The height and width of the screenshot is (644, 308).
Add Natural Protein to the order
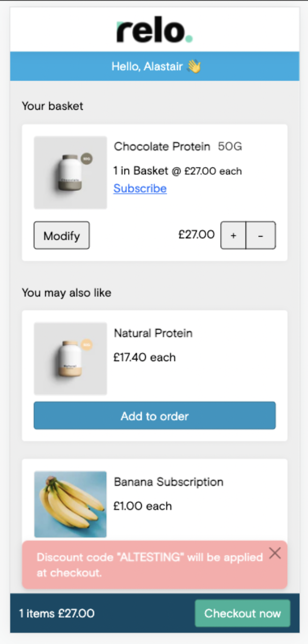coord(155,416)
